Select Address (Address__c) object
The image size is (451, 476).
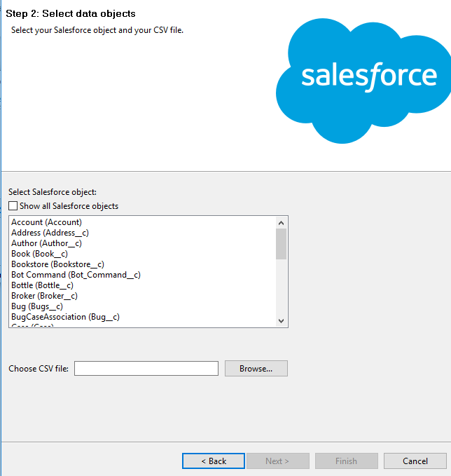coord(50,233)
